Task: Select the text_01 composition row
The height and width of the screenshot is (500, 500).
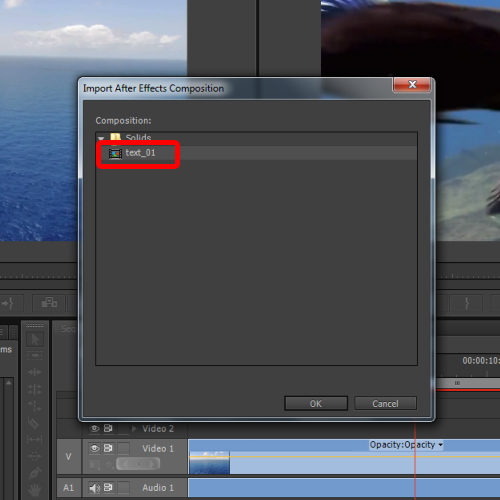Action: 256,153
